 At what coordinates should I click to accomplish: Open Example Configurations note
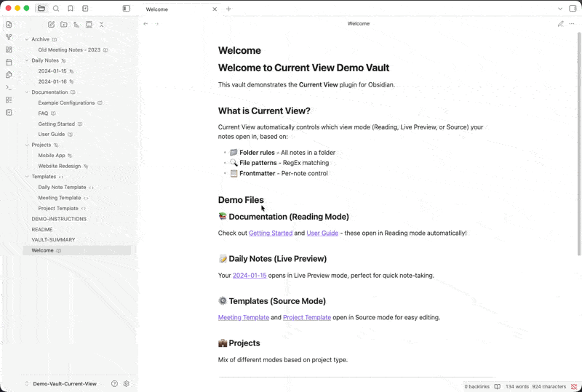[66, 103]
